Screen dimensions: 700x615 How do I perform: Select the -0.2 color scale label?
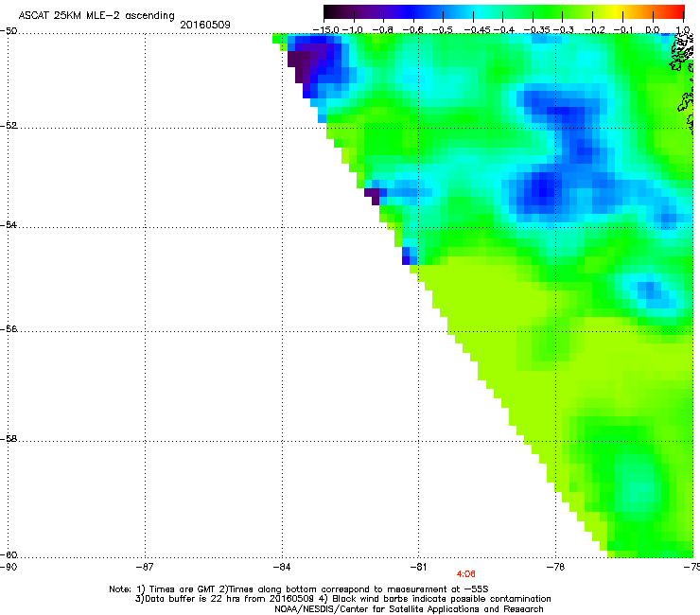point(594,30)
